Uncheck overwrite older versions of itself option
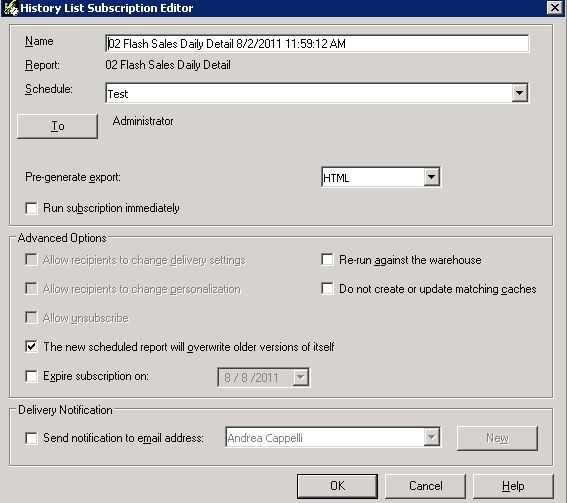 tap(31, 346)
